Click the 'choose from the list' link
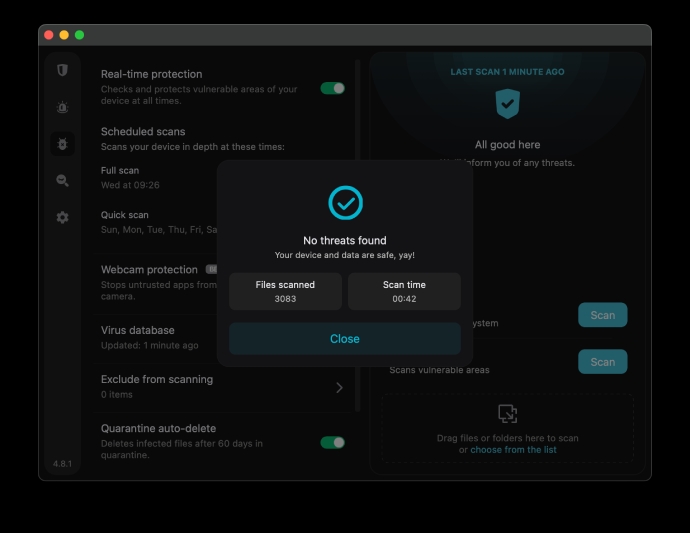The width and height of the screenshot is (690, 533). click(x=513, y=450)
